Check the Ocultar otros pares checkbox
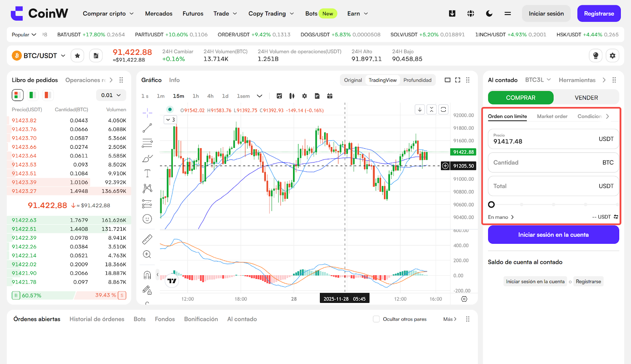 pos(376,319)
